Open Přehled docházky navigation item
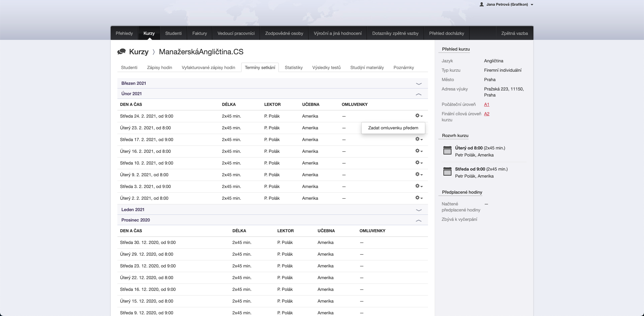This screenshot has width=644, height=316. point(446,33)
